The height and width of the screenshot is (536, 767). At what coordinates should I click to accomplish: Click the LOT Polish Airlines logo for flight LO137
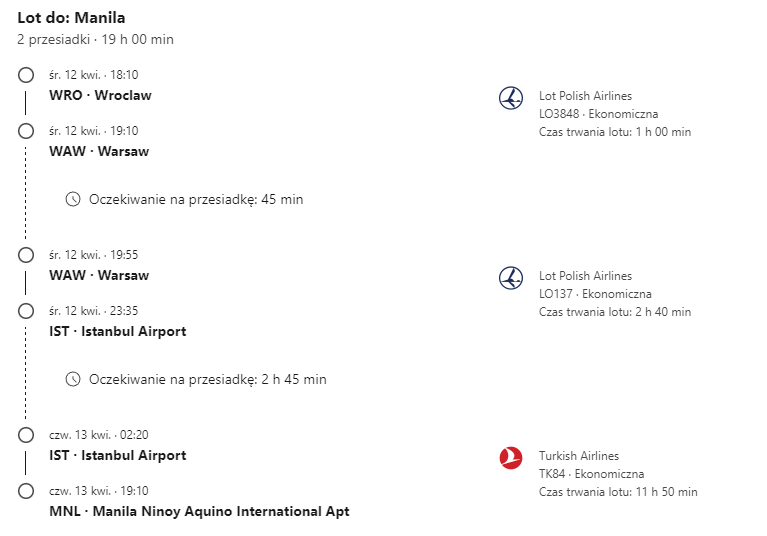(x=511, y=278)
